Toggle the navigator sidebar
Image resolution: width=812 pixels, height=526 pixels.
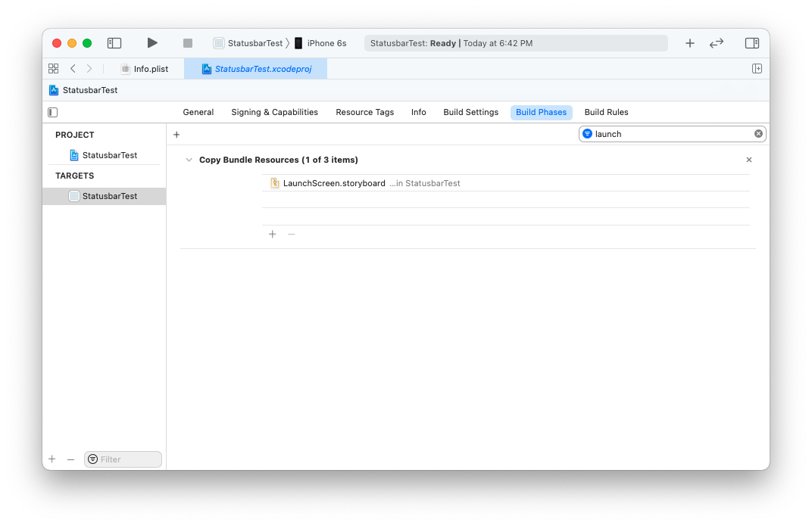point(114,43)
